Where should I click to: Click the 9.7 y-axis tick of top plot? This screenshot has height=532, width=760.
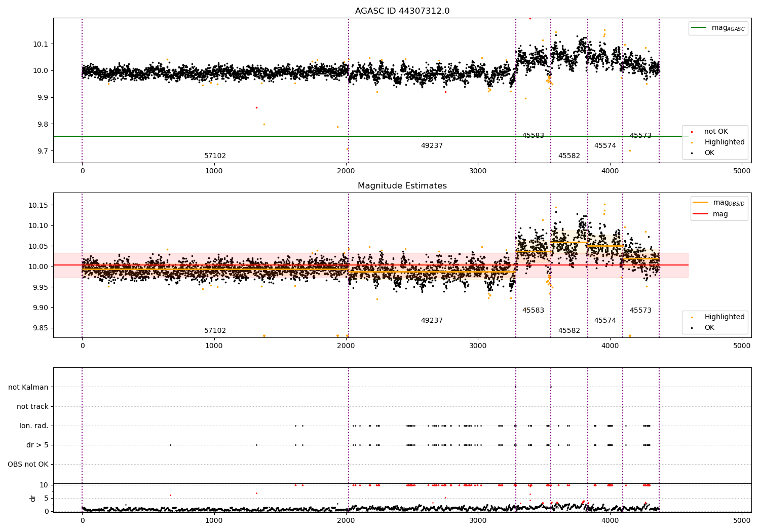coord(43,151)
